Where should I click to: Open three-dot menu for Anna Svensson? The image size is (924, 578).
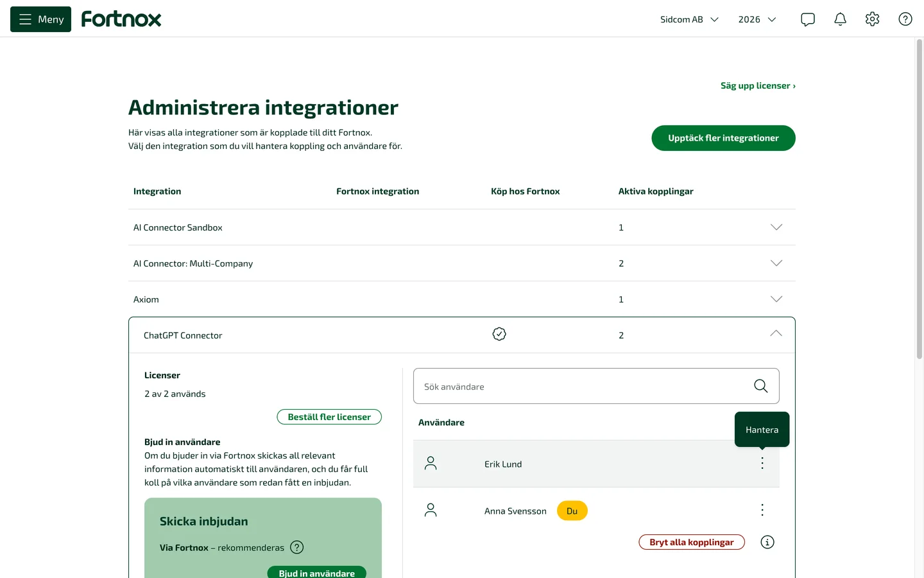(x=762, y=510)
